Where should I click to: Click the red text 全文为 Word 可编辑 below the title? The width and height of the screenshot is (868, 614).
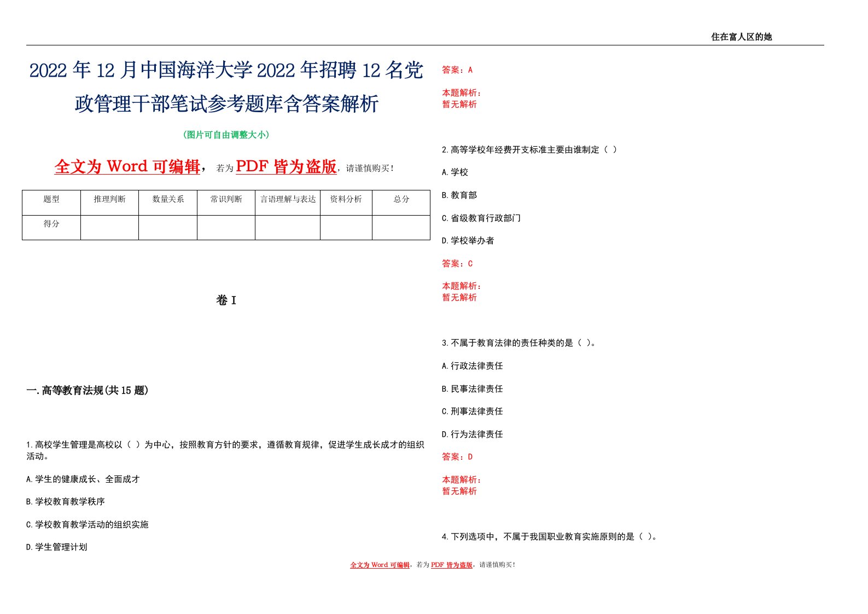coord(127,166)
